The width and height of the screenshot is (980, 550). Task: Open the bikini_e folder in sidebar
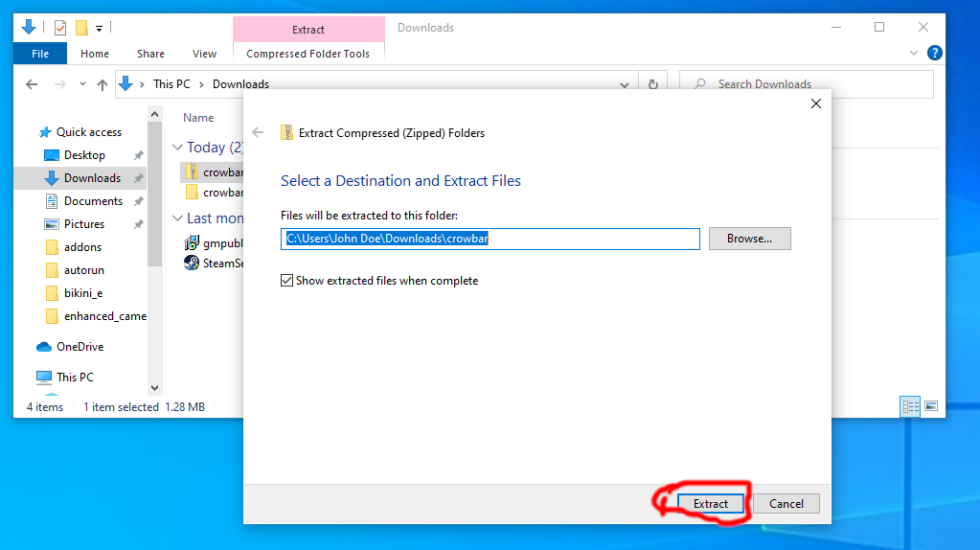point(83,293)
